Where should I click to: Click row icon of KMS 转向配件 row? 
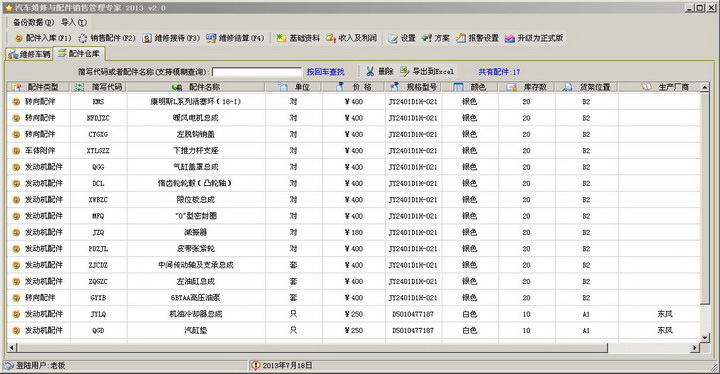point(17,102)
